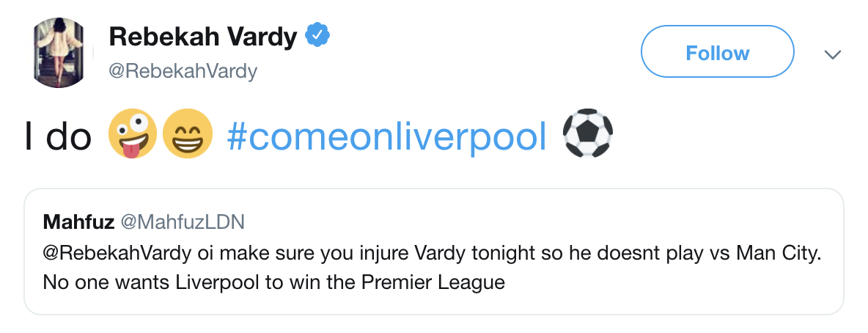
Task: Click the grinning smile emoji
Action: 187,135
